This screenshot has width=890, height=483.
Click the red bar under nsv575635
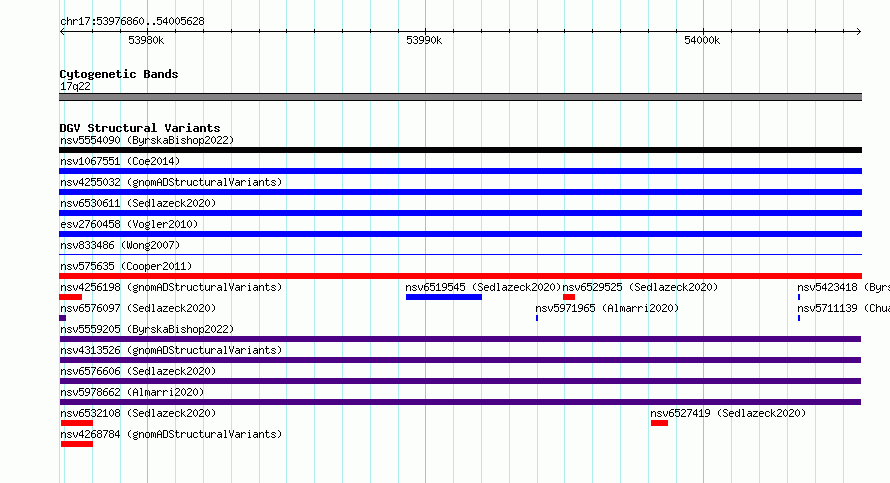click(x=460, y=276)
